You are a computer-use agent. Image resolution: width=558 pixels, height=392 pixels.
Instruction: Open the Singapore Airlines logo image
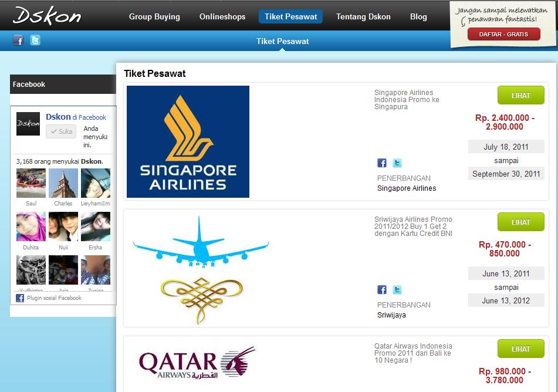pos(188,141)
